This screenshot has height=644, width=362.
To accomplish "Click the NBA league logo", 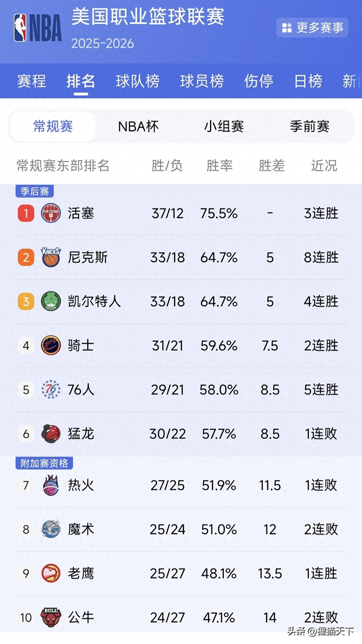I will point(38,28).
